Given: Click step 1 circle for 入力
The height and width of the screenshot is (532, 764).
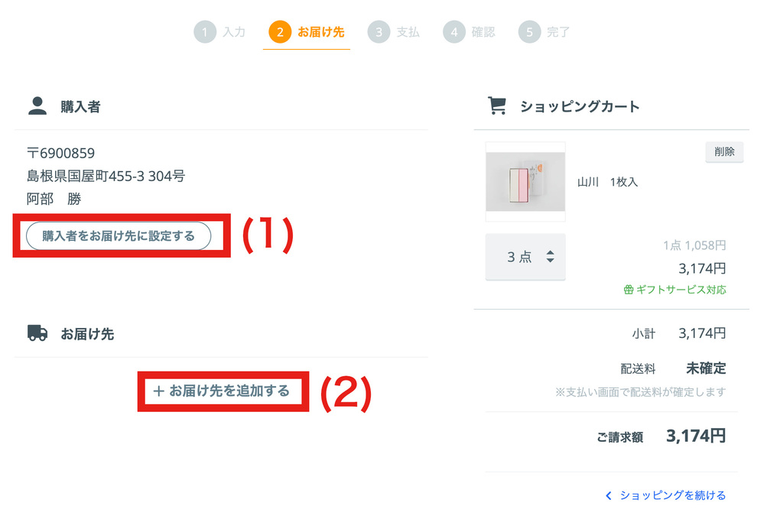Looking at the screenshot, I should coord(205,32).
